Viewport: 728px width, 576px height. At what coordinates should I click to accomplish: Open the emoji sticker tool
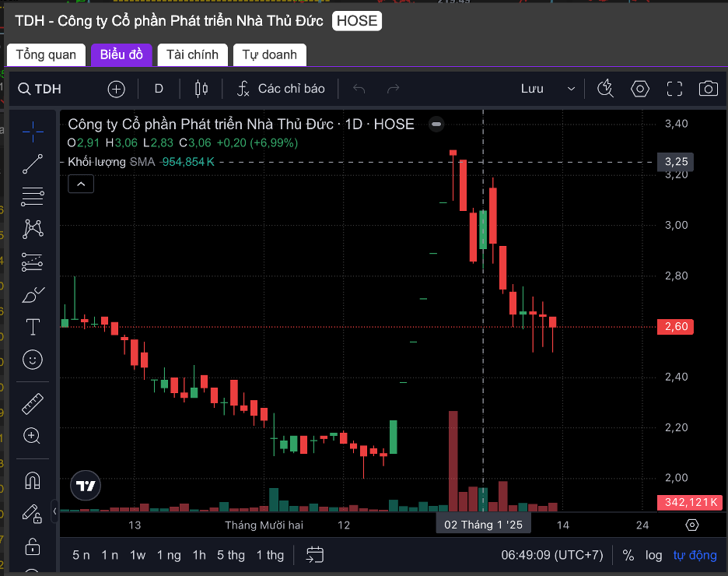click(x=33, y=360)
